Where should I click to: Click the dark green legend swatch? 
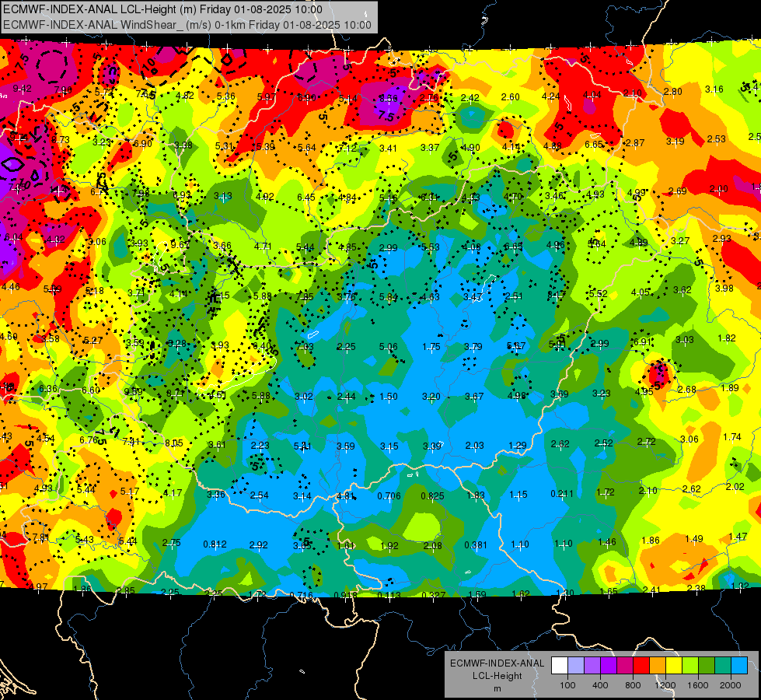pos(706,666)
